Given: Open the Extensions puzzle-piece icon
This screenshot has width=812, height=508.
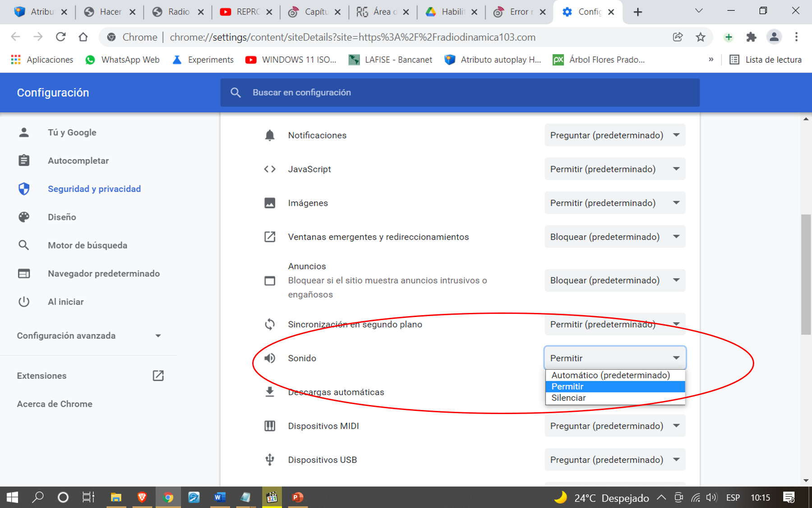Looking at the screenshot, I should pos(751,37).
